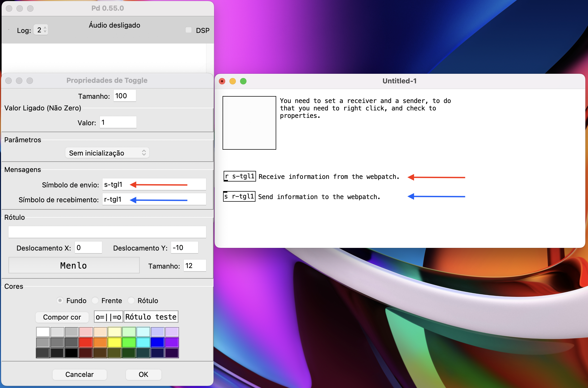The image size is (588, 388).
Task: Click the large toggle object in Untitled-1
Action: 249,123
